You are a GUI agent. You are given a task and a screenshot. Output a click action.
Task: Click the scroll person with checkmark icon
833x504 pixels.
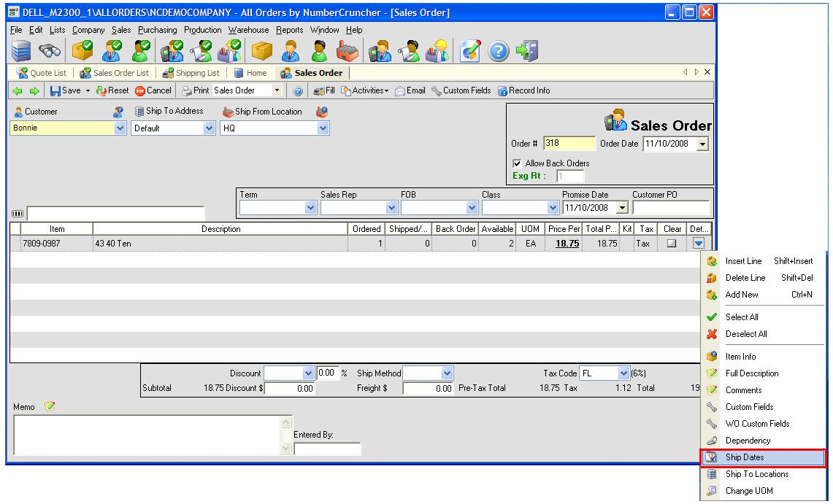tap(201, 51)
